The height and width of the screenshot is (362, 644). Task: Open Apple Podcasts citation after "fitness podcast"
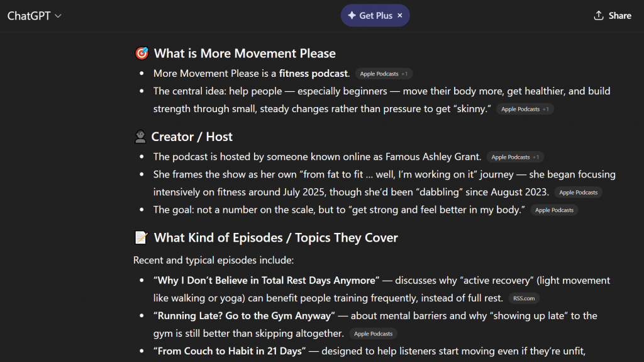click(384, 74)
